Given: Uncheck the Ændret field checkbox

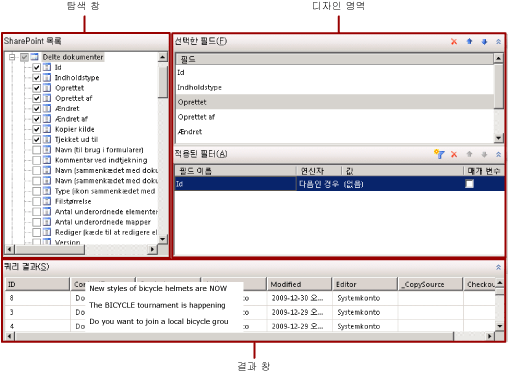Looking at the screenshot, I should pos(36,109).
